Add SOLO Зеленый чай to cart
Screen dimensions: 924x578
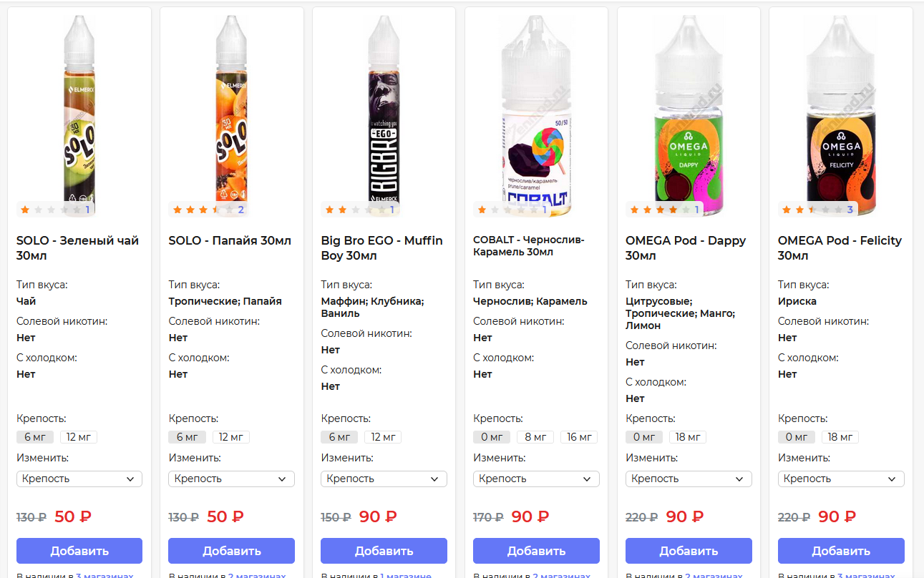(79, 551)
